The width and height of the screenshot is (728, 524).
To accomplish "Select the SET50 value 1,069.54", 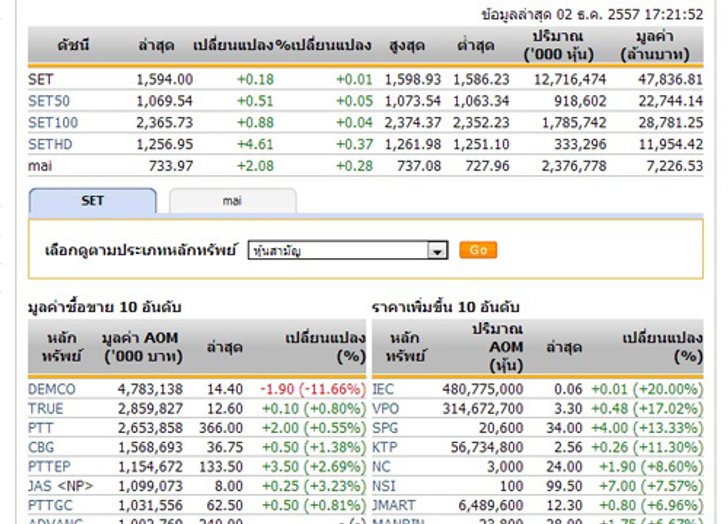I will [x=164, y=101].
